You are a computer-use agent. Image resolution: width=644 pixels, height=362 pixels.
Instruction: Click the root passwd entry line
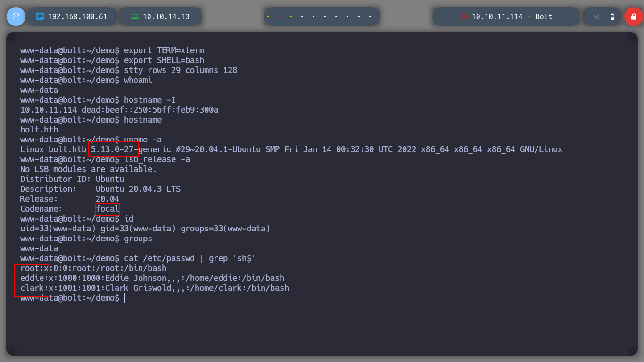coord(93,268)
